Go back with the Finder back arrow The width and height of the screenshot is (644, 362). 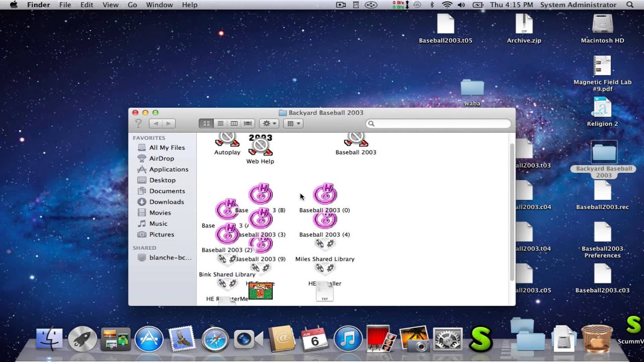coord(156,123)
